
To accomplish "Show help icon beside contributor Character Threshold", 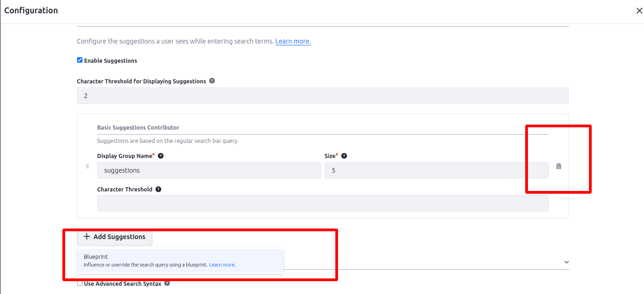I will coord(158,189).
